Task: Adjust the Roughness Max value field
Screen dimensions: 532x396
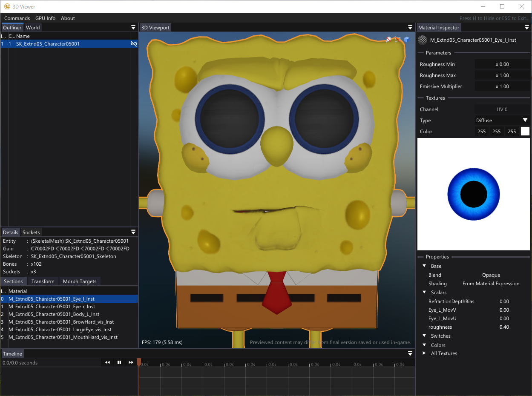Action: [502, 75]
